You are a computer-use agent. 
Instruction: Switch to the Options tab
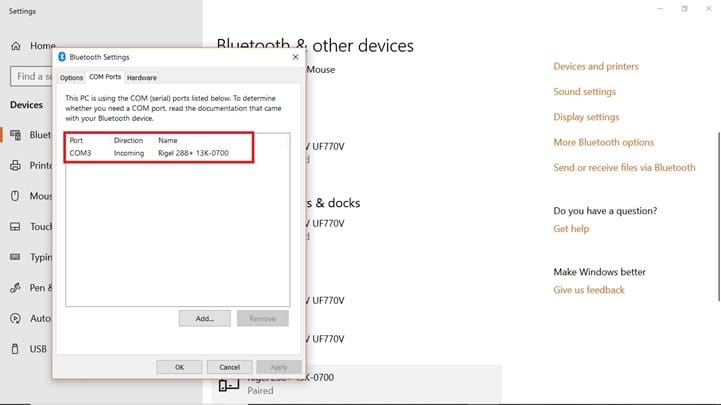(71, 77)
